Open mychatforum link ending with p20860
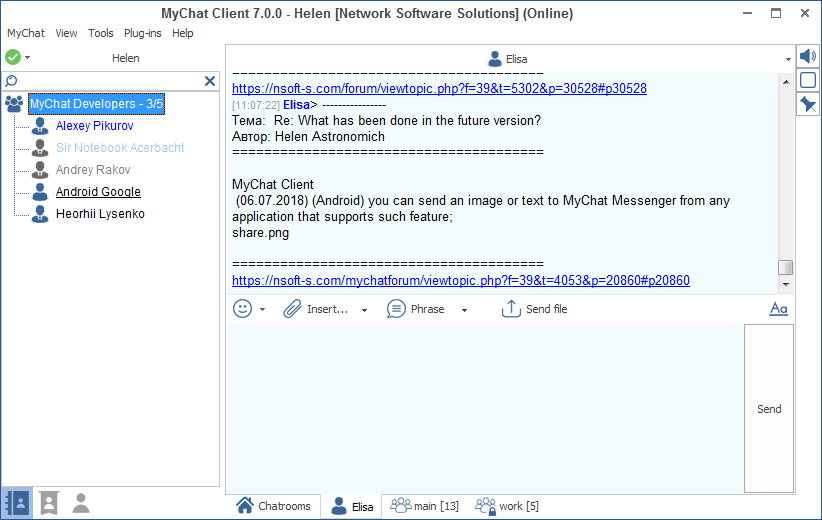822x520 pixels. (461, 280)
